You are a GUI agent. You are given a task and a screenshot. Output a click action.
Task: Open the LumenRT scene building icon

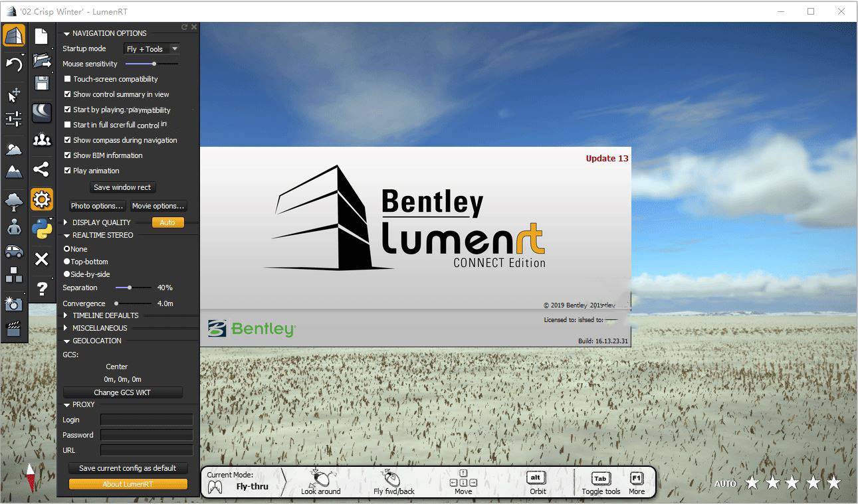pos(14,35)
